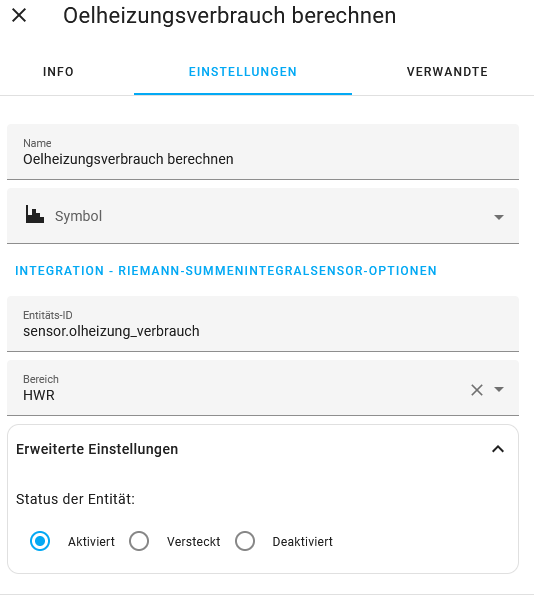Open the Bereich dropdown arrow

(499, 389)
